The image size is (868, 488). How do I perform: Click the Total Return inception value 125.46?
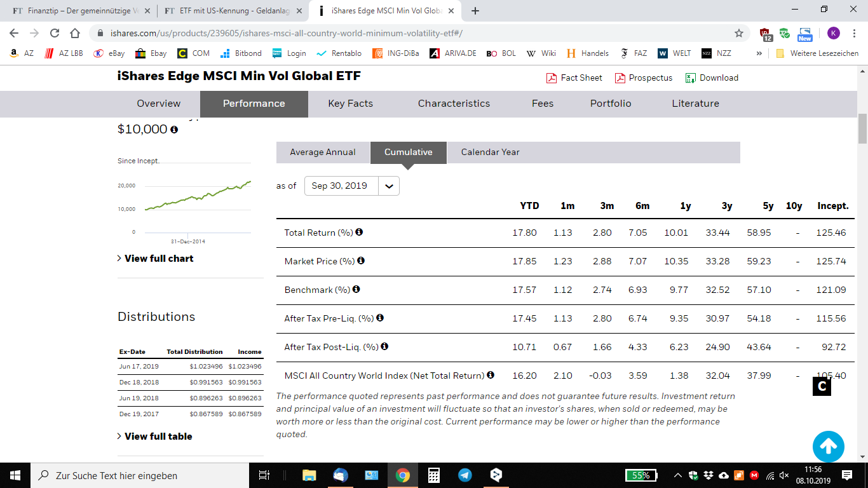[831, 233]
